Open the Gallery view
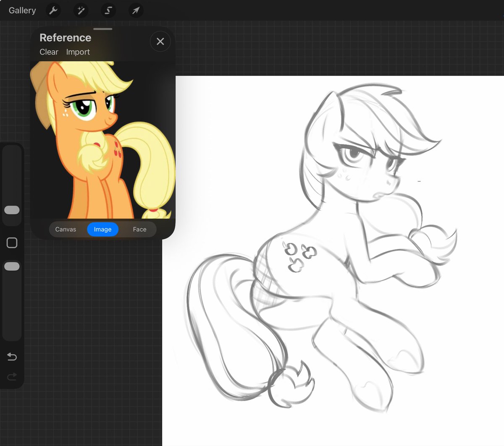Screen dimensions: 504x446 coord(22,10)
